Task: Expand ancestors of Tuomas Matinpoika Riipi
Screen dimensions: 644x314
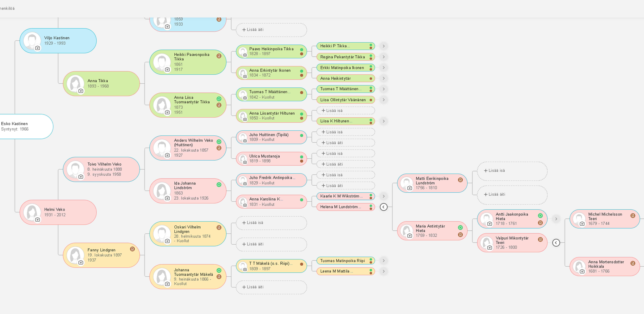Action: (x=383, y=261)
